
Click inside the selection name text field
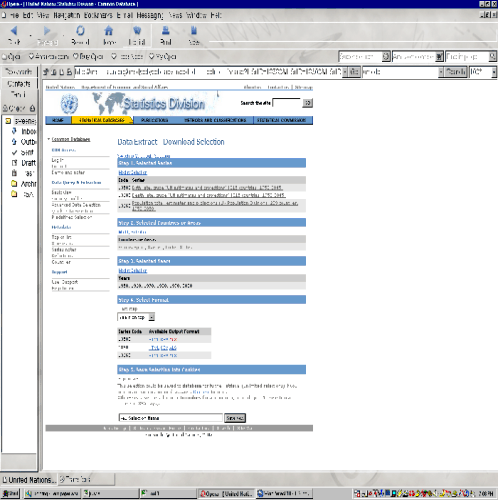pyautogui.click(x=171, y=418)
